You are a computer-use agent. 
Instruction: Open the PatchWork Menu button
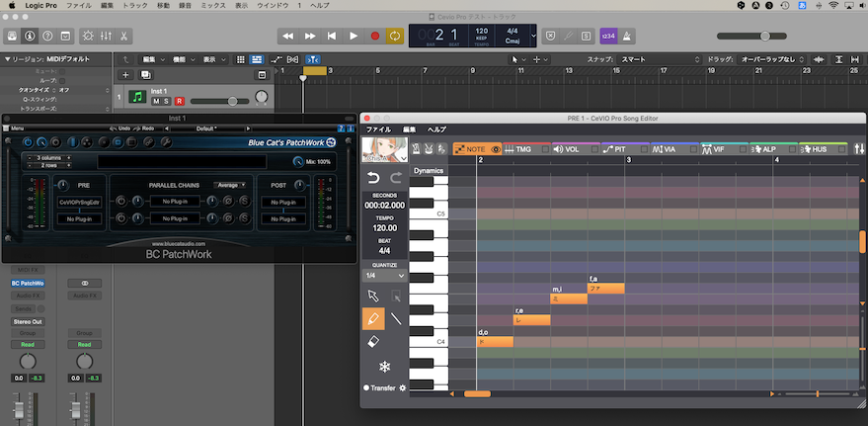pyautogui.click(x=14, y=128)
